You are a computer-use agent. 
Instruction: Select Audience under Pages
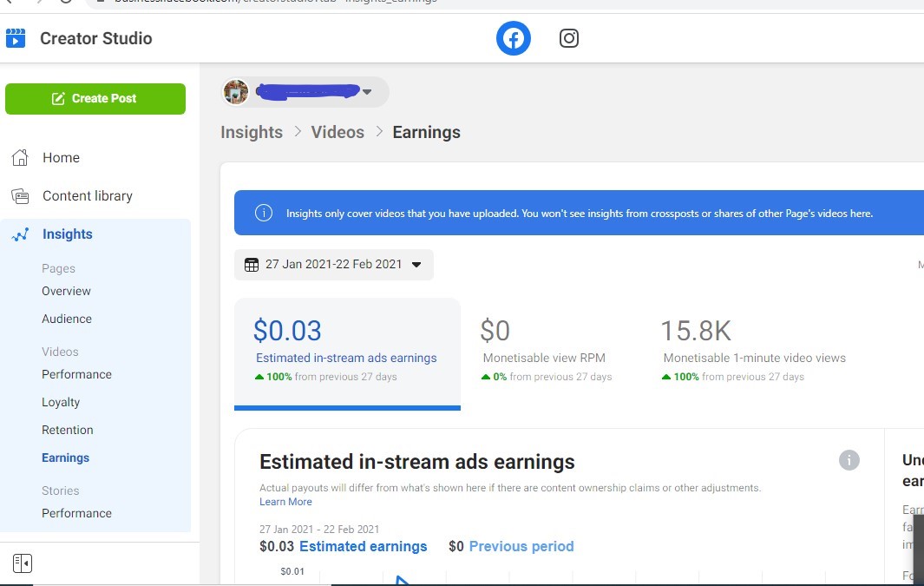point(67,319)
